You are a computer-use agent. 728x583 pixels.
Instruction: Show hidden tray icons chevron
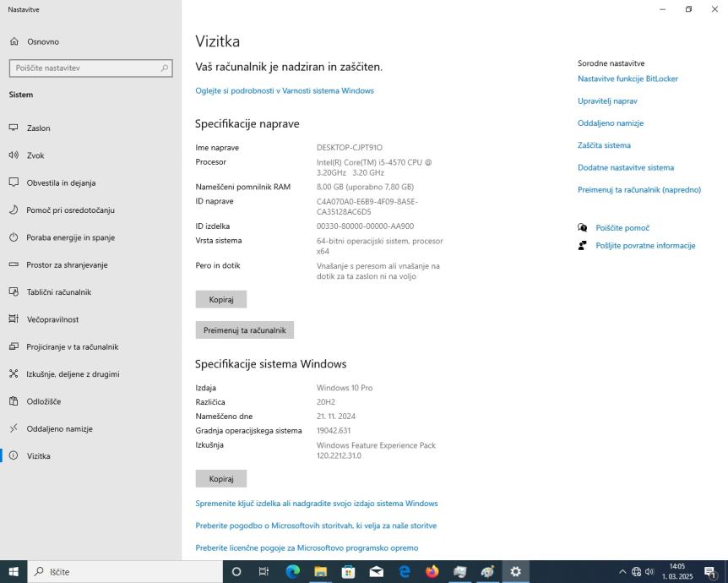(x=622, y=572)
